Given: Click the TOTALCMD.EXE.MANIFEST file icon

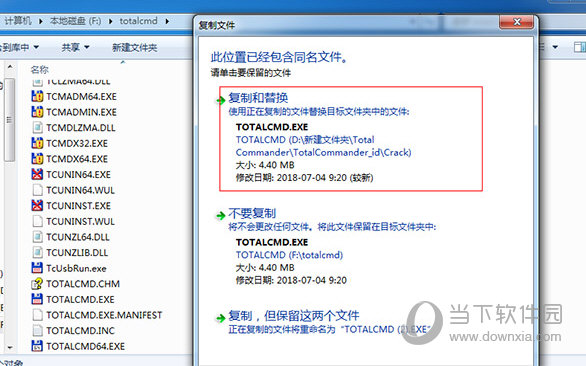Looking at the screenshot, I should tap(37, 315).
